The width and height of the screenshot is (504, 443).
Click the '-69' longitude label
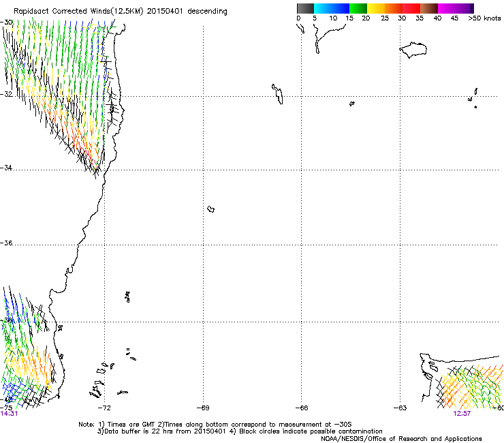(x=203, y=408)
